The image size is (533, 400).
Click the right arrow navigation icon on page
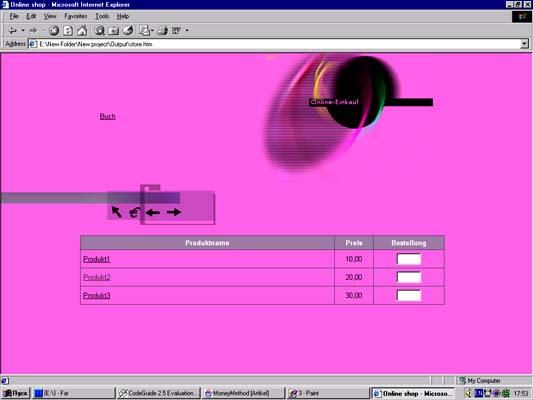(x=174, y=212)
